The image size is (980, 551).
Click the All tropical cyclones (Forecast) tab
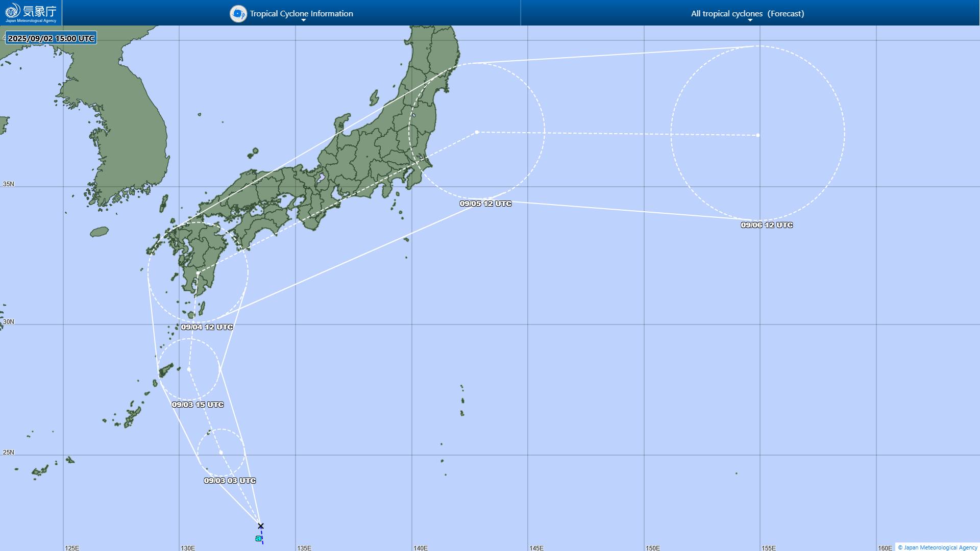(747, 13)
